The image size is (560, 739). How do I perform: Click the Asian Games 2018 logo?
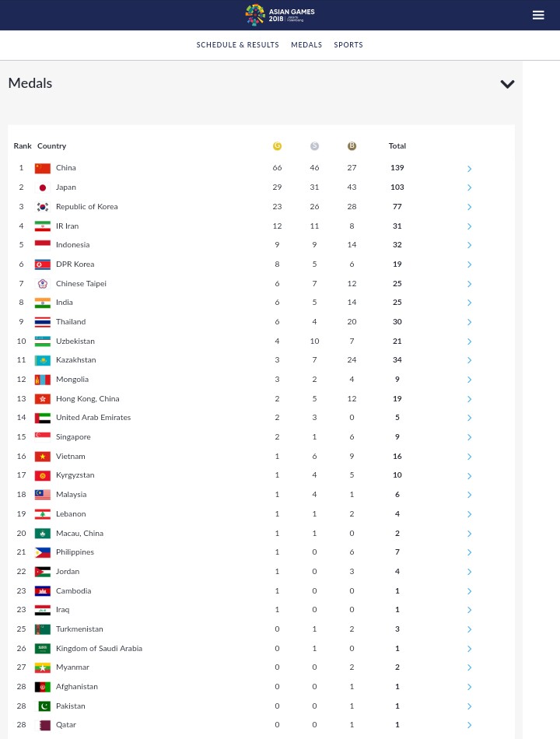coord(279,15)
